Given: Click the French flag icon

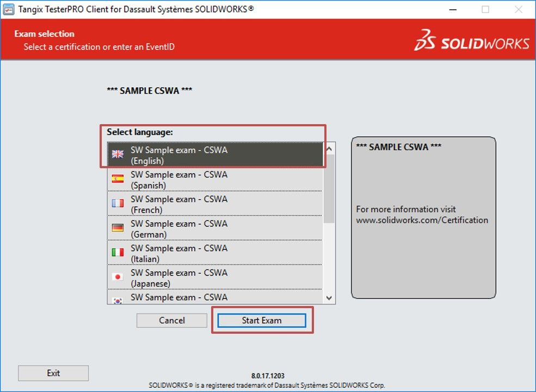Looking at the screenshot, I should [x=118, y=203].
